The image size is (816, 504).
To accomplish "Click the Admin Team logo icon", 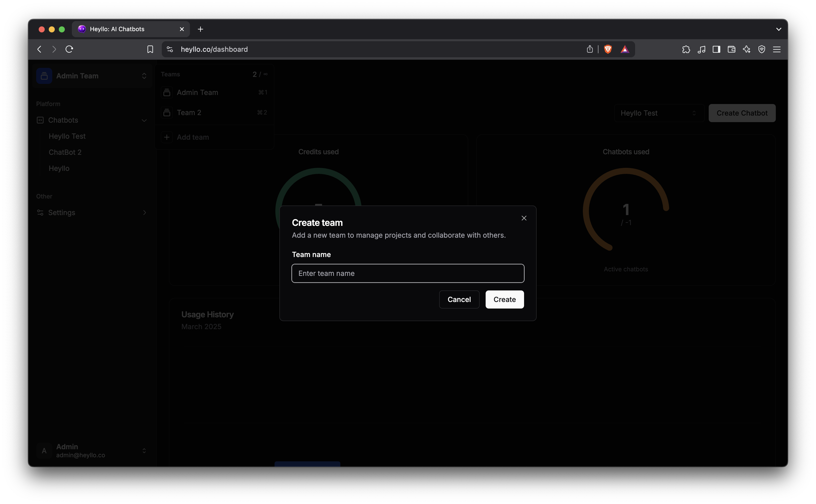I will tap(44, 76).
